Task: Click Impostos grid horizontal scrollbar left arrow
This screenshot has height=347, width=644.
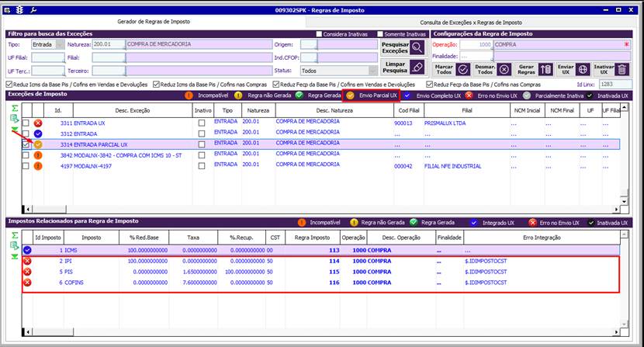Action: coord(27,331)
